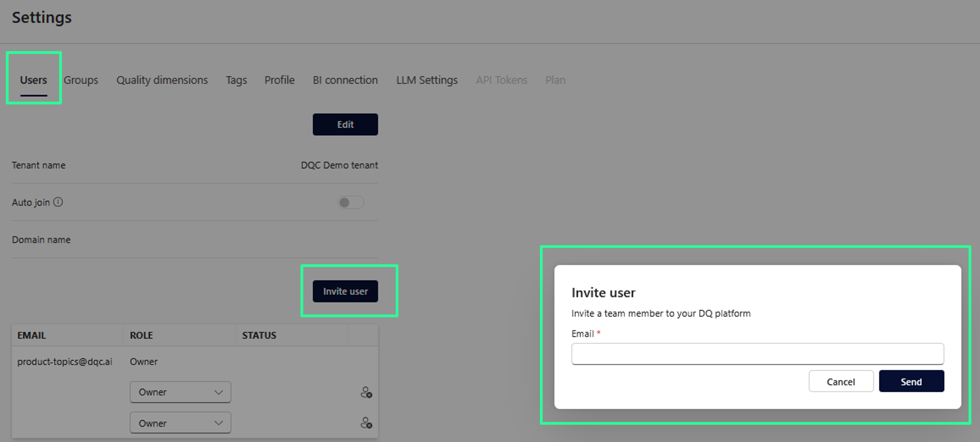
Task: Open the first Owner role dropdown
Action: pos(180,392)
